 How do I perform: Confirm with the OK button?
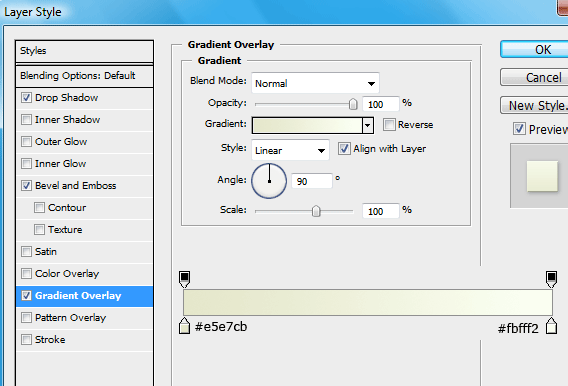click(534, 49)
